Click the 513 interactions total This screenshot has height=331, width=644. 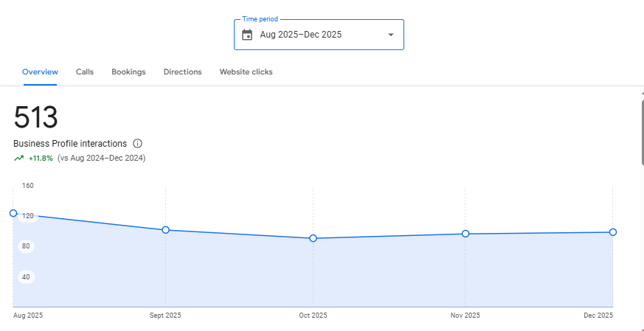[x=35, y=117]
